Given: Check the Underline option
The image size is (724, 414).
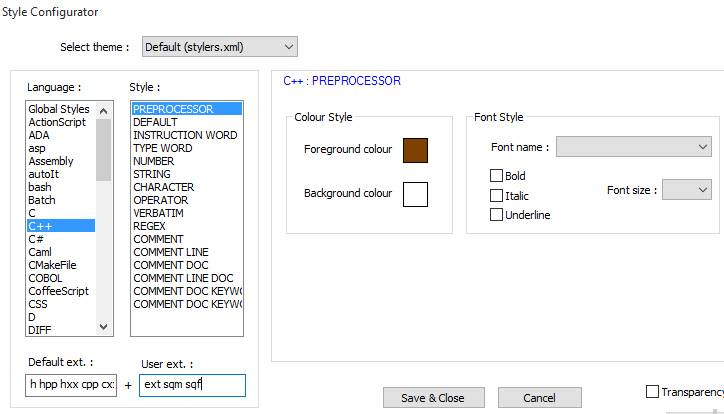Looking at the screenshot, I should 497,215.
